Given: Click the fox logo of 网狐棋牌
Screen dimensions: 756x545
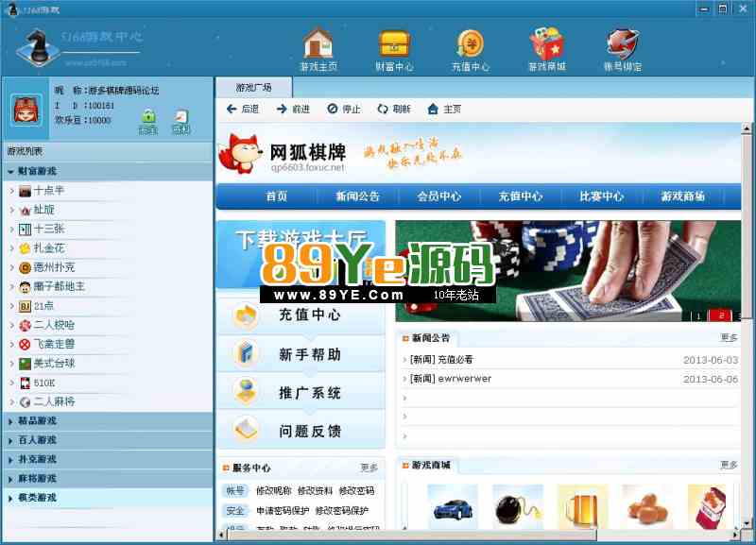Looking at the screenshot, I should pos(239,153).
